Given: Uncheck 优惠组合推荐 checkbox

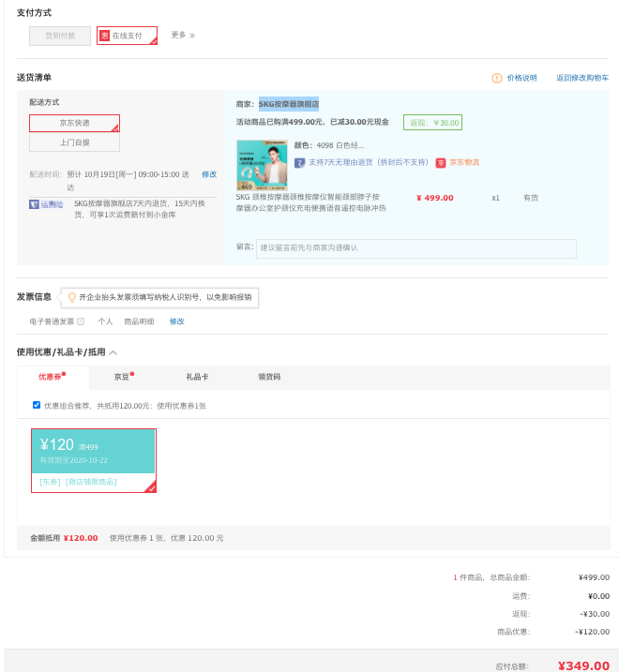Looking at the screenshot, I should pyautogui.click(x=37, y=405).
